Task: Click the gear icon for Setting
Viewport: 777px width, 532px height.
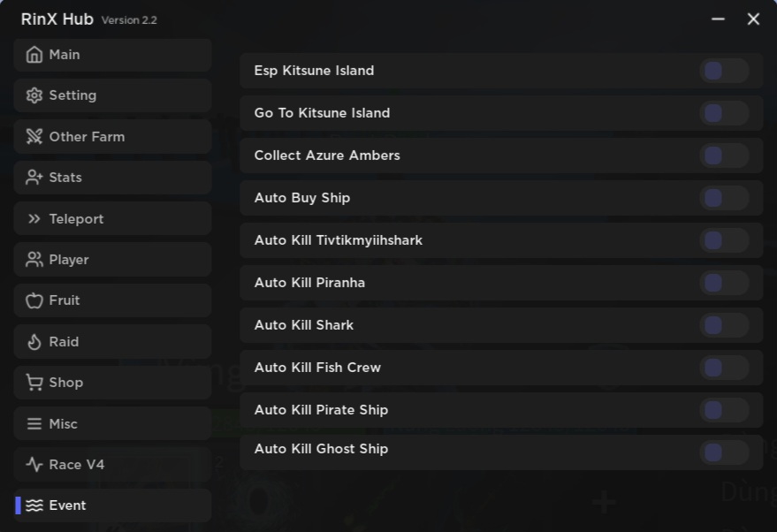Action: pos(34,95)
